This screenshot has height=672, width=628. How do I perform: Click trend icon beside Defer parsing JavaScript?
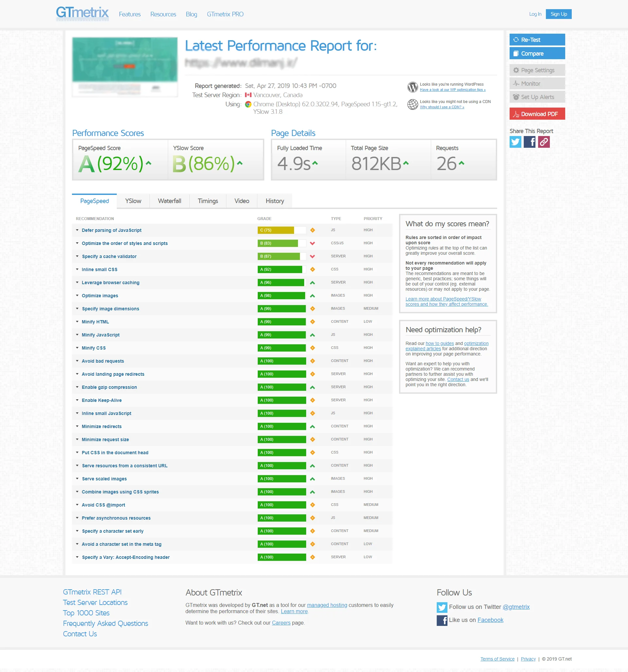click(x=312, y=230)
